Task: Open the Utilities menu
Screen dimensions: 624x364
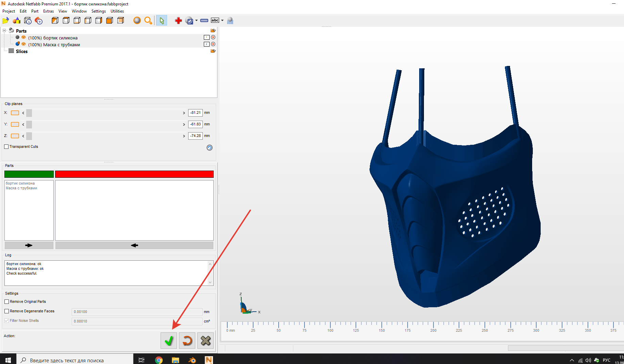Action: click(x=117, y=11)
